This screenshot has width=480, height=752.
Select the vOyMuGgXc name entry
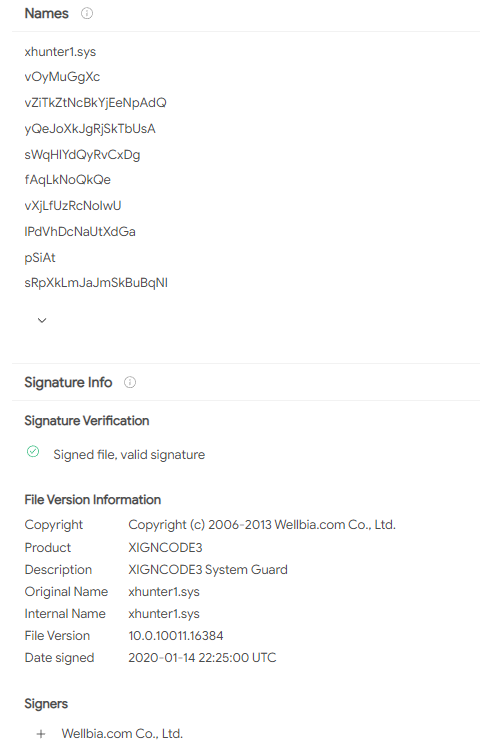click(62, 77)
